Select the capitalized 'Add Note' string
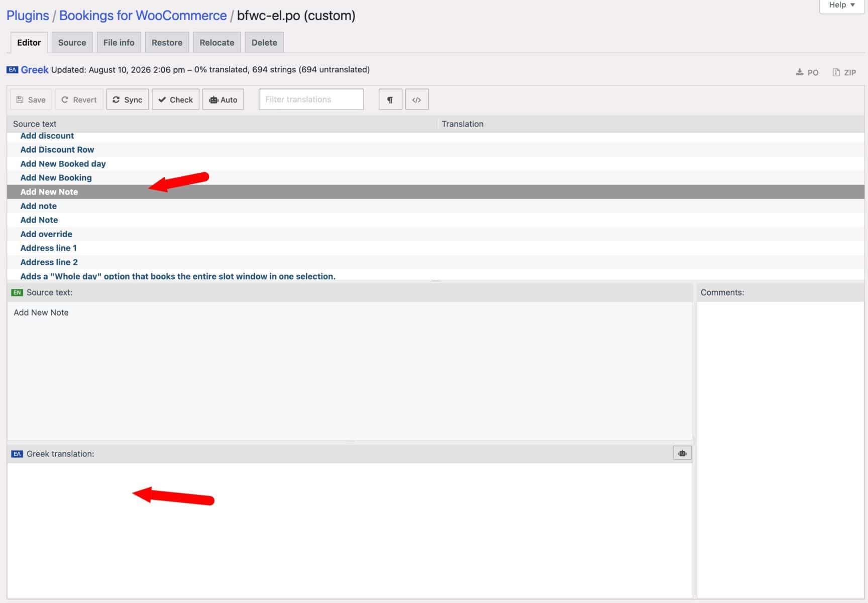 point(436,220)
